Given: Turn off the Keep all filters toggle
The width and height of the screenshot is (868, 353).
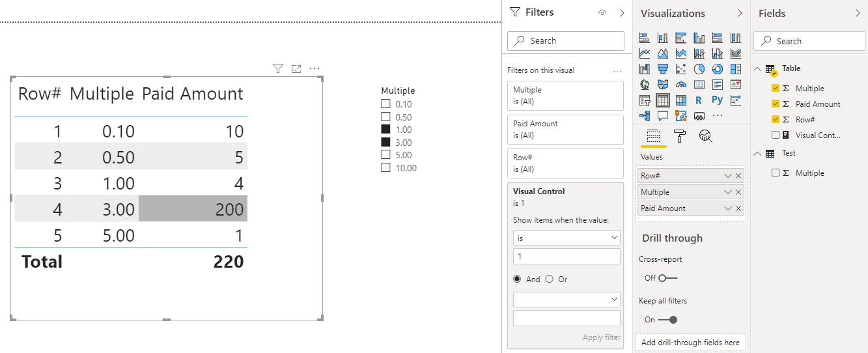Looking at the screenshot, I should point(667,320).
